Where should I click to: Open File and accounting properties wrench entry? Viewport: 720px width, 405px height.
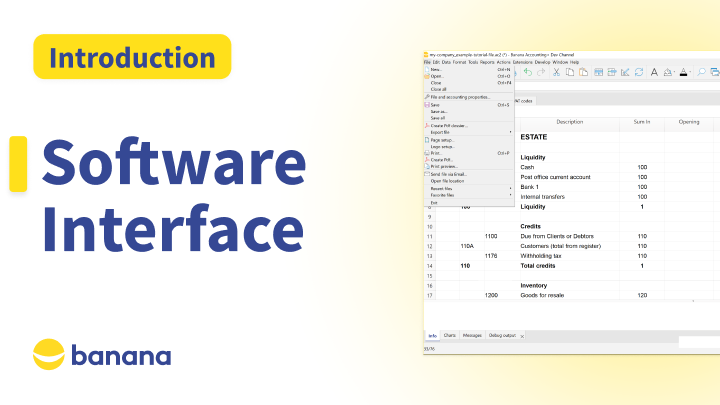click(x=468, y=97)
